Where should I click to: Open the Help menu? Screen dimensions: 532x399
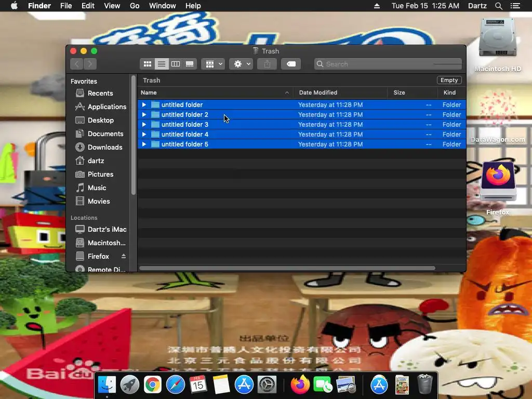[x=193, y=6]
